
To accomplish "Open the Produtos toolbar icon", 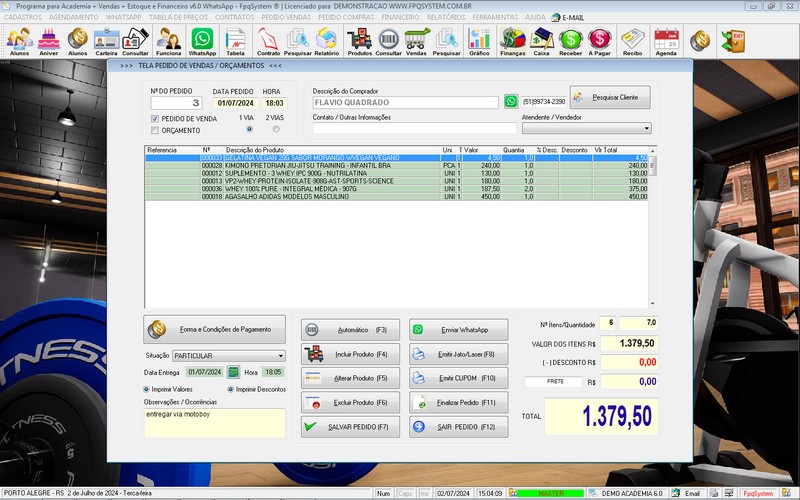I will click(359, 40).
